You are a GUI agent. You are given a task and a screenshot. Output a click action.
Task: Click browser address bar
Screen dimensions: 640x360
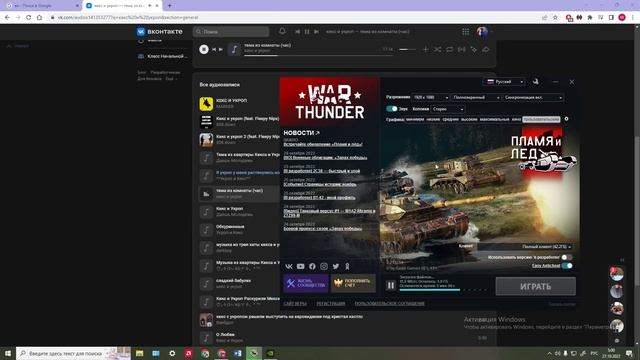(x=294, y=18)
